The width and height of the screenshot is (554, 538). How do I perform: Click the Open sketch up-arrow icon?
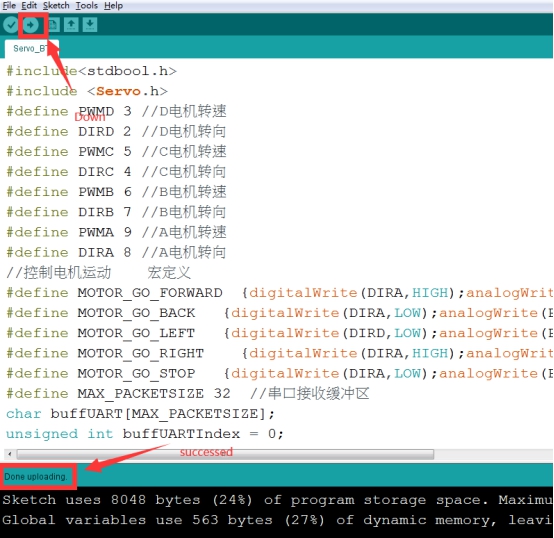(71, 25)
